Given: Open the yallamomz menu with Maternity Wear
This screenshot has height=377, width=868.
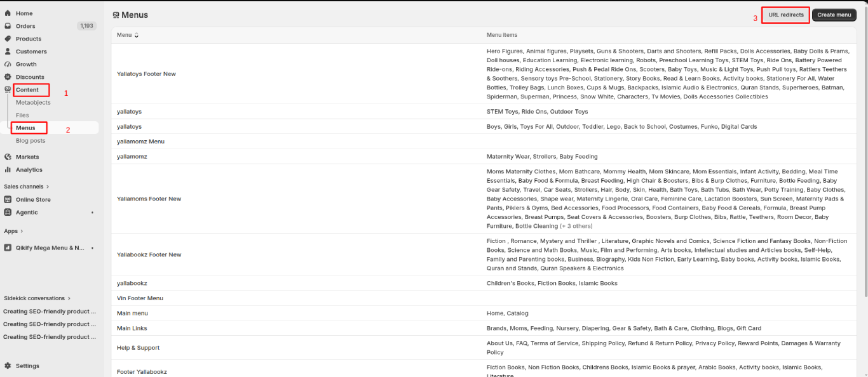Looking at the screenshot, I should (x=132, y=156).
